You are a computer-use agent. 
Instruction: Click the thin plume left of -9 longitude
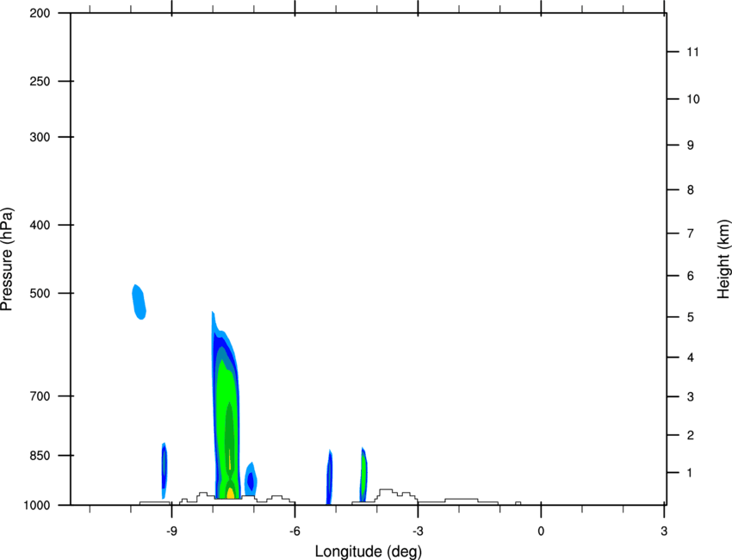coord(164,470)
